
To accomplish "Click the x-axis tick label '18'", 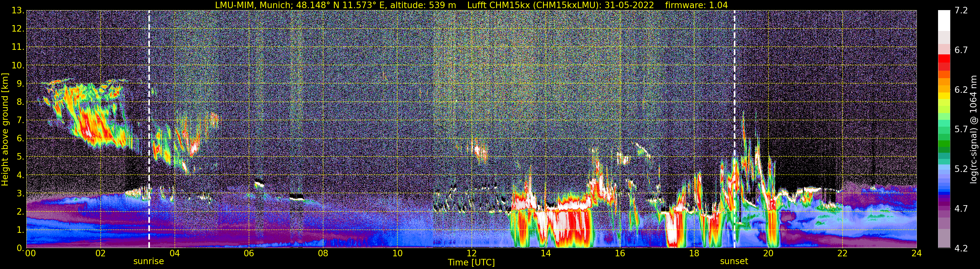I will coord(694,254).
